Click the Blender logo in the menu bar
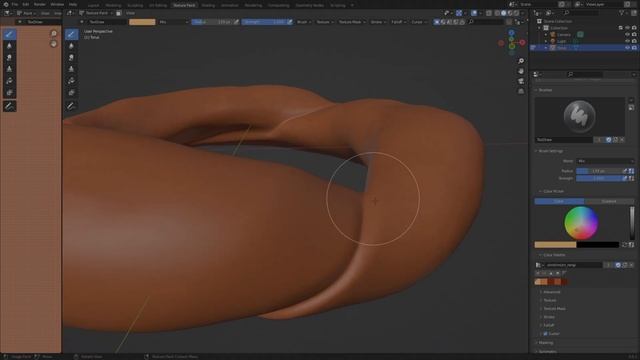The image size is (640, 360). click(5, 4)
